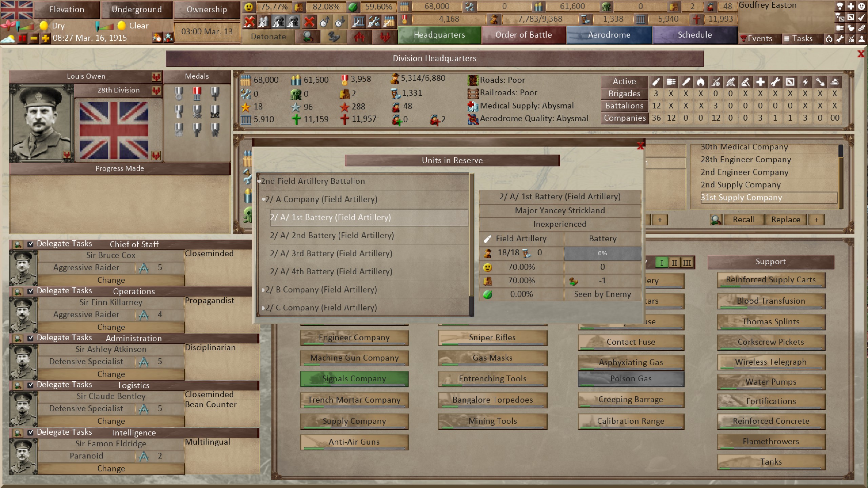Select 2/ A/ 3rd Battery in reserve list

[x=331, y=253]
